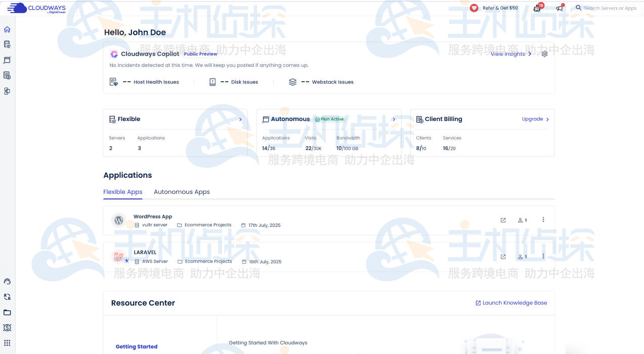Click the View Insights link
644x354 pixels.
(x=508, y=54)
